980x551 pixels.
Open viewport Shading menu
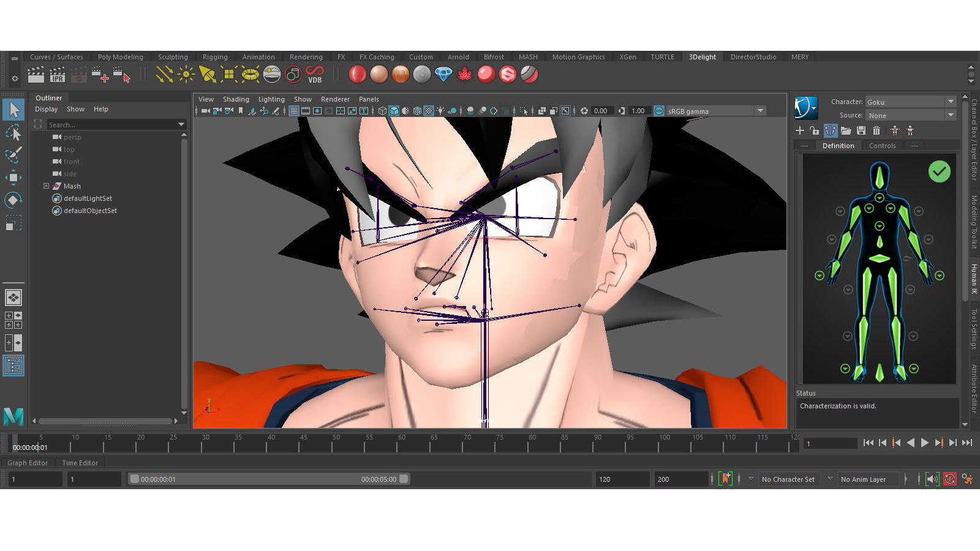[236, 99]
